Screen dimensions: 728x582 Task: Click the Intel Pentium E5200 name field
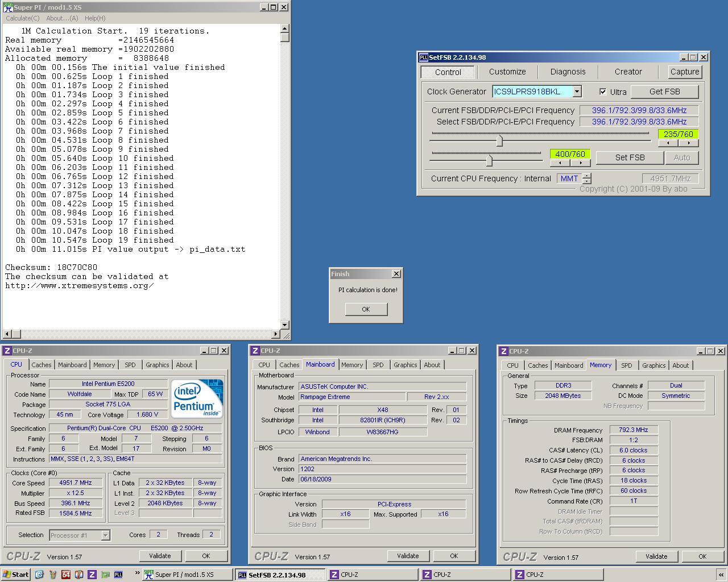108,384
